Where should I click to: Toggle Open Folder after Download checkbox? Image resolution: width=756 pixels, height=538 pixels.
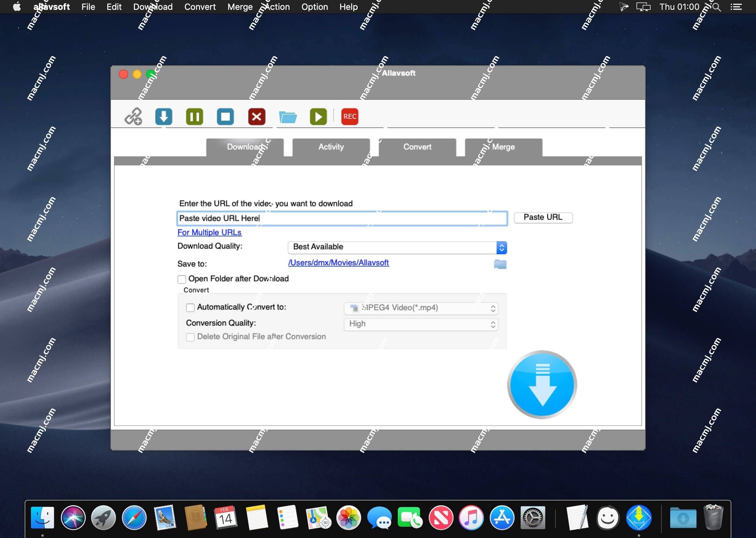pyautogui.click(x=181, y=279)
